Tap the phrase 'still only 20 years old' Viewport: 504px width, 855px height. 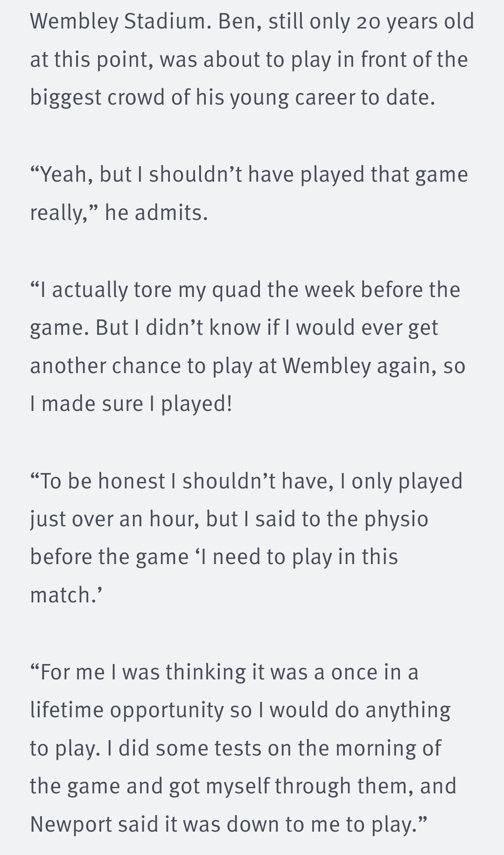[371, 21]
